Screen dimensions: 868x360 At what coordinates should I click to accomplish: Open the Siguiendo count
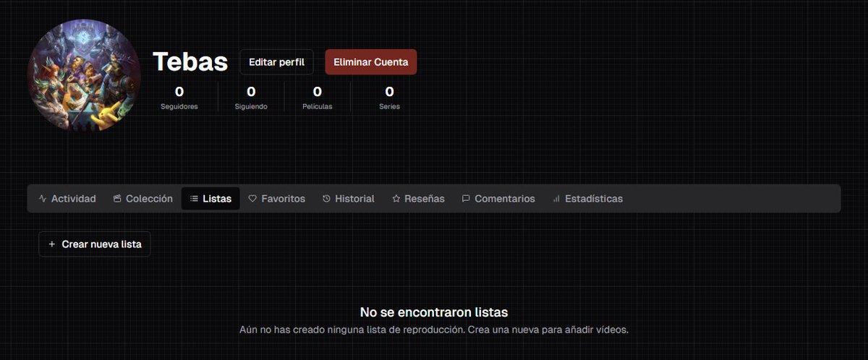(251, 98)
